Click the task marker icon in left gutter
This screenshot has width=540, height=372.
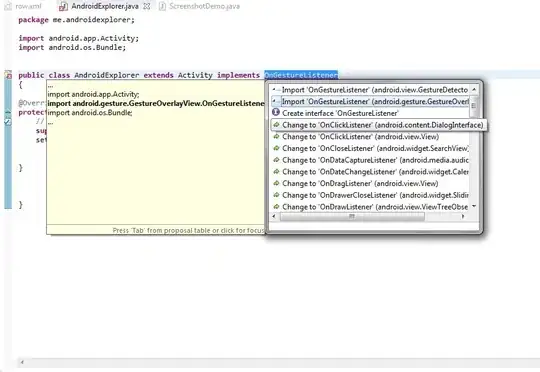pos(8,122)
